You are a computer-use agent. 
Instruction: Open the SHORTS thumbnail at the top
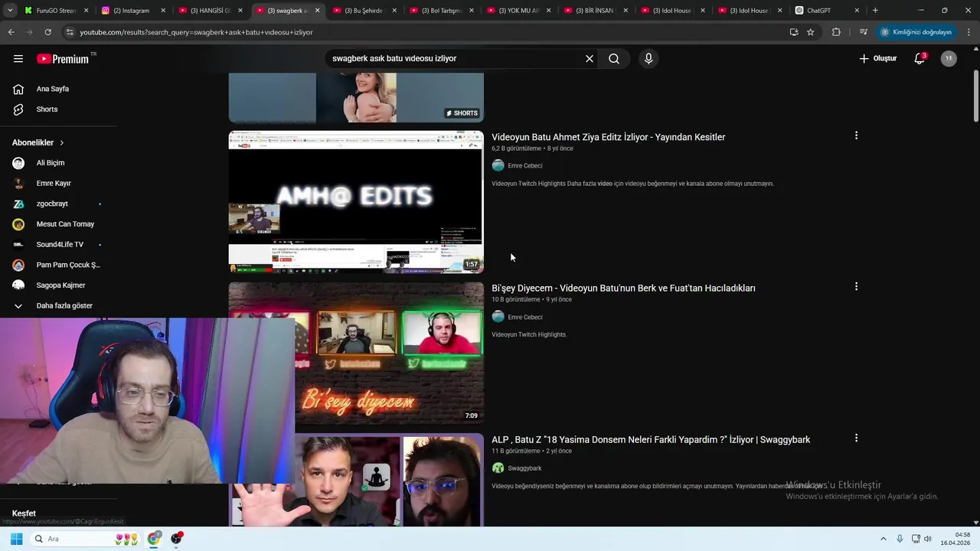click(x=356, y=98)
